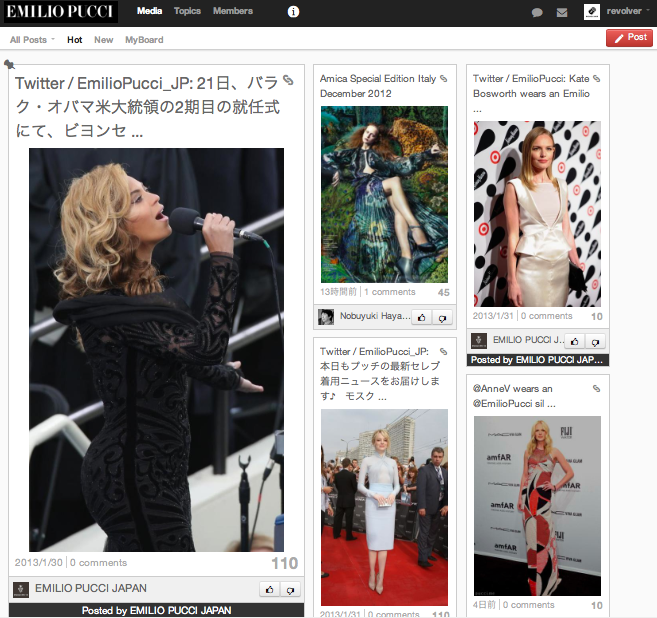Viewport: 657px width, 618px height.
Task: Dislike the Kate Bosworth post
Action: (x=595, y=342)
